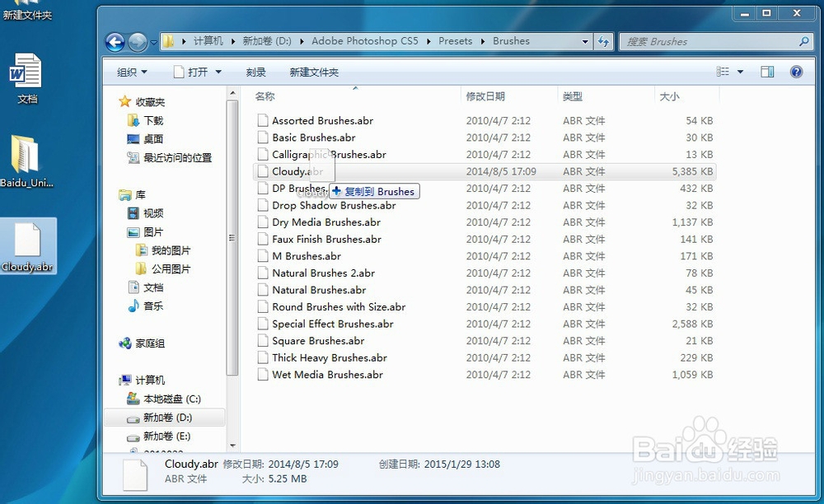Toggle the preview pane icon

click(767, 72)
